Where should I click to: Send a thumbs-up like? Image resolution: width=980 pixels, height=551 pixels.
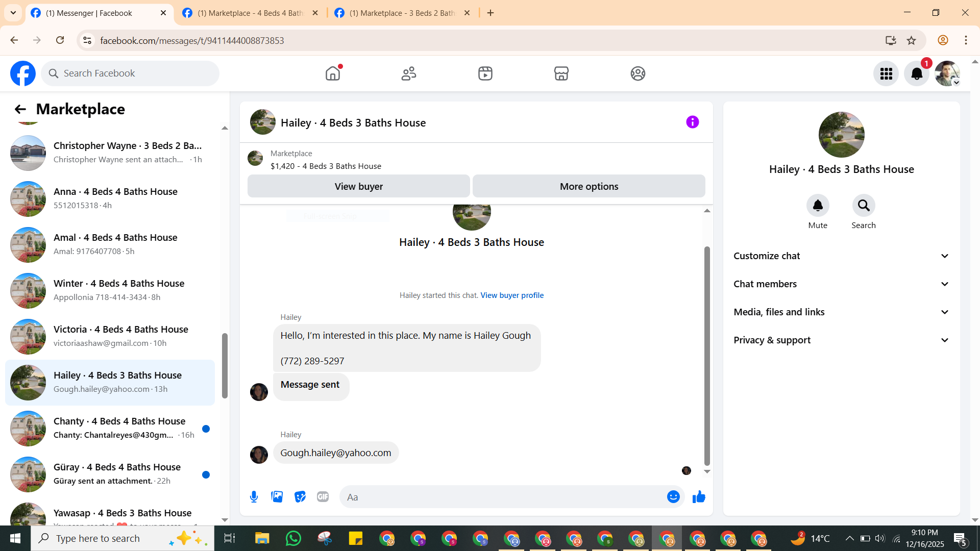(x=699, y=497)
